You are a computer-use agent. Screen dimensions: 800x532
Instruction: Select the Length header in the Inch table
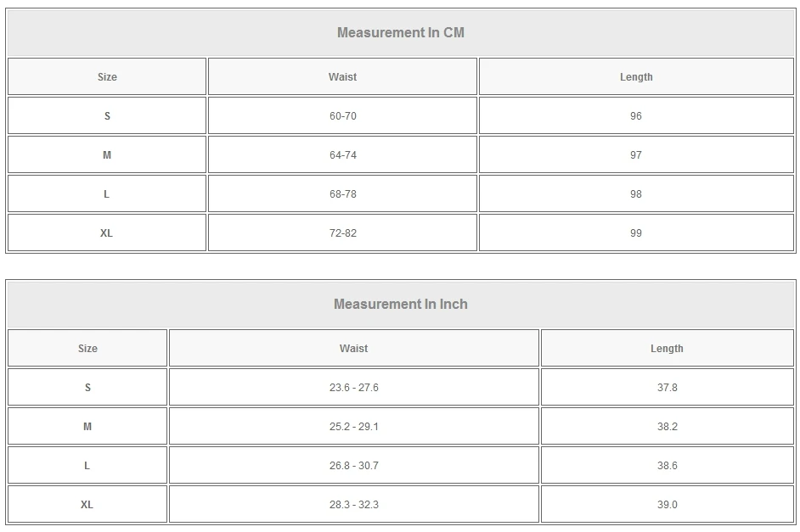click(667, 349)
